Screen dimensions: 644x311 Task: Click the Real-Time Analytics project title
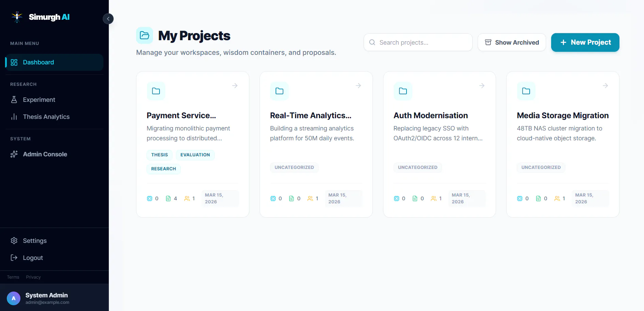311,115
